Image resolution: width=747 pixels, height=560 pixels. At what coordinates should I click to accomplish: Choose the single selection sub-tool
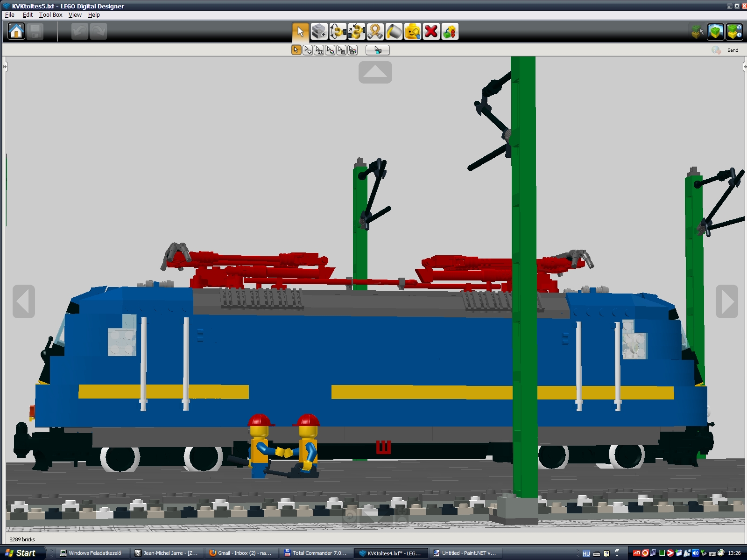click(296, 50)
